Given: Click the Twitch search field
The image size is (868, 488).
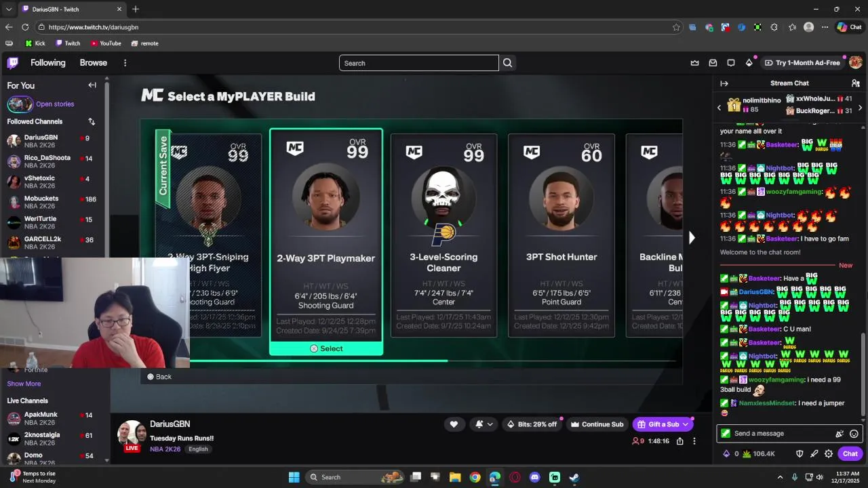Looking at the screenshot, I should (418, 63).
